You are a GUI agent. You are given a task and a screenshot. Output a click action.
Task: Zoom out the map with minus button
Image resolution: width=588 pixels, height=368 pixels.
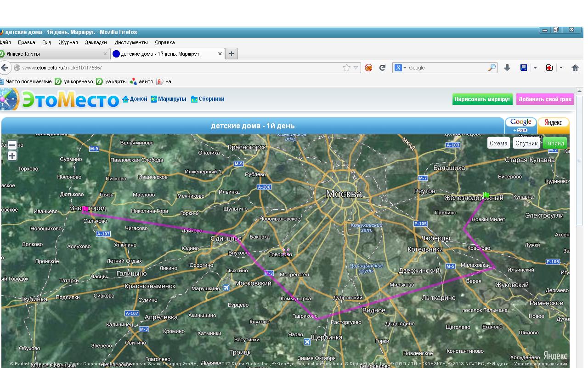coord(12,145)
